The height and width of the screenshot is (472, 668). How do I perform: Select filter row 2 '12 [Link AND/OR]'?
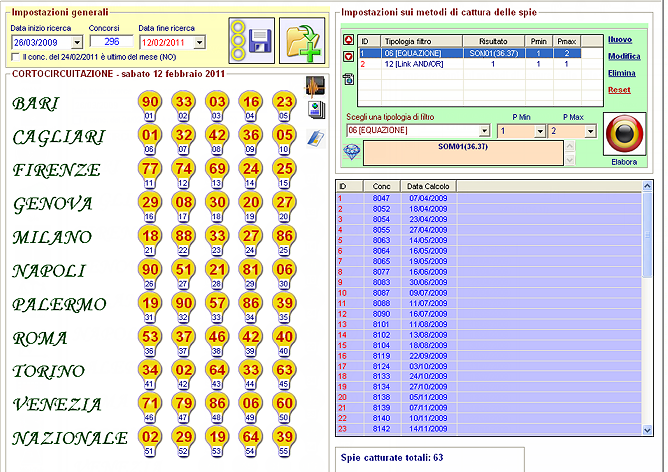pyautogui.click(x=469, y=64)
